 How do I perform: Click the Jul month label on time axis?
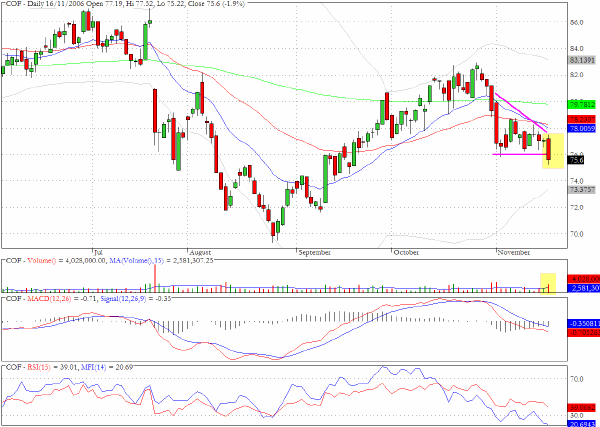pos(98,253)
